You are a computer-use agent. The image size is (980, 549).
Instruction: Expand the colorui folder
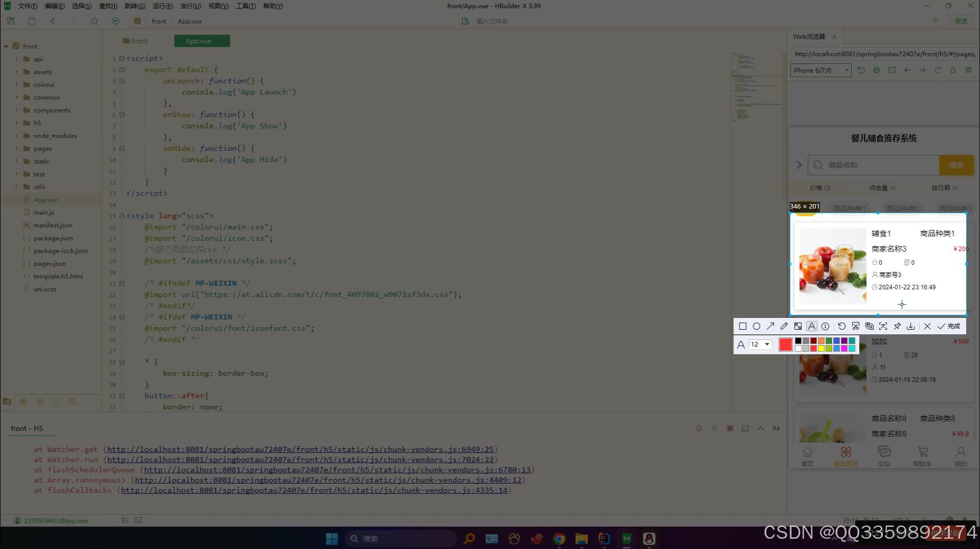coord(16,84)
